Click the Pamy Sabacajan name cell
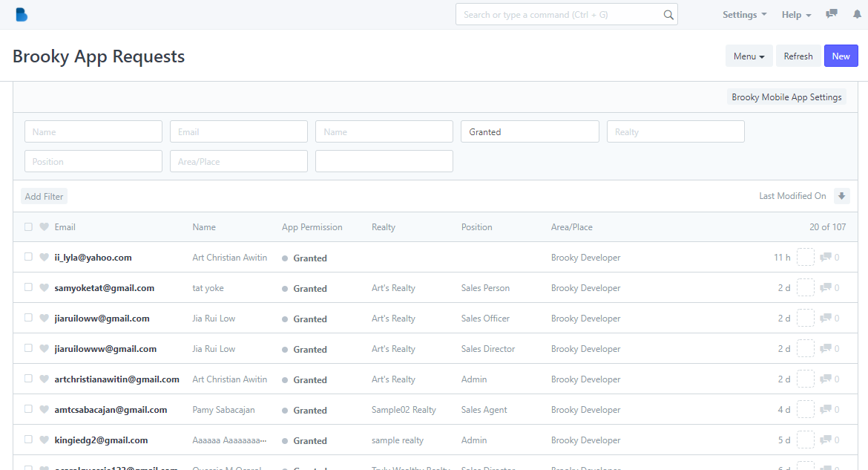 (x=223, y=410)
